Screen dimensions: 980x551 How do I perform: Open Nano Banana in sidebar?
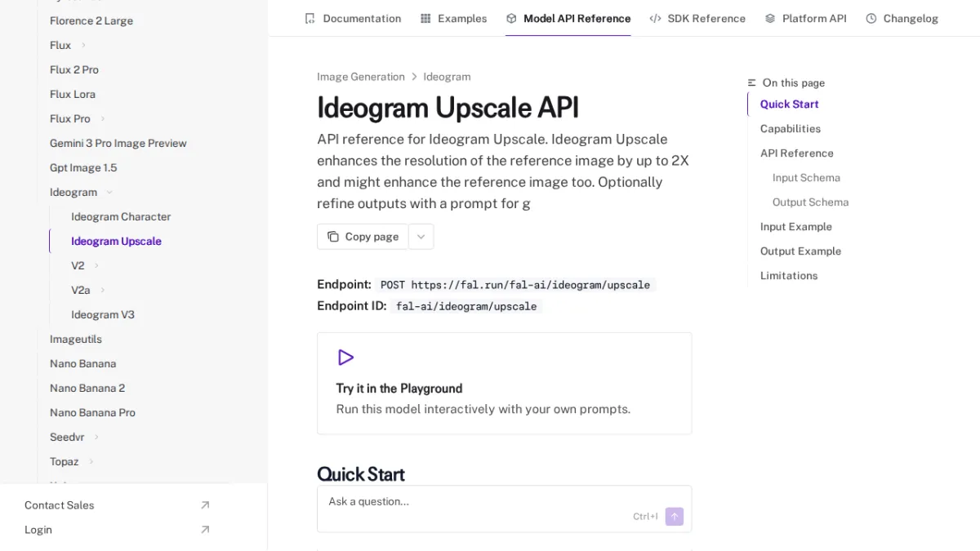[82, 363]
